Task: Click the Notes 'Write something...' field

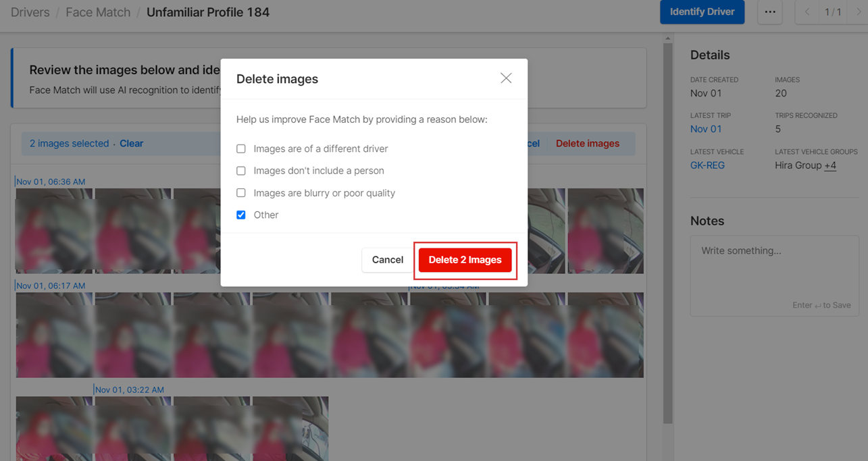Action: pos(774,275)
